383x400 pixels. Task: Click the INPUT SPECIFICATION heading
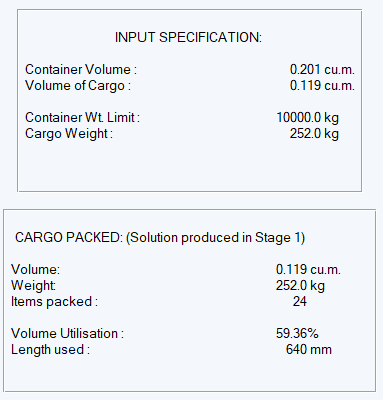click(x=188, y=37)
